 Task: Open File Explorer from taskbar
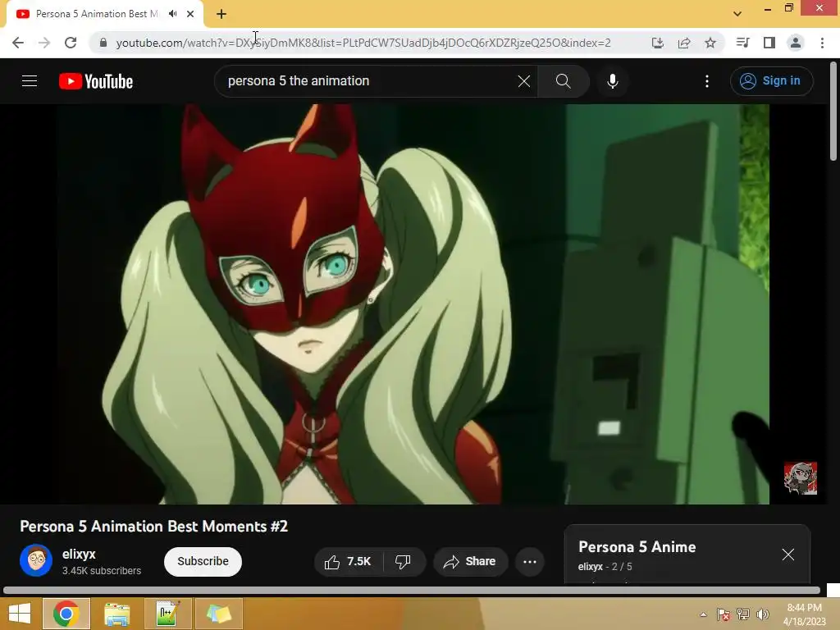pos(116,614)
